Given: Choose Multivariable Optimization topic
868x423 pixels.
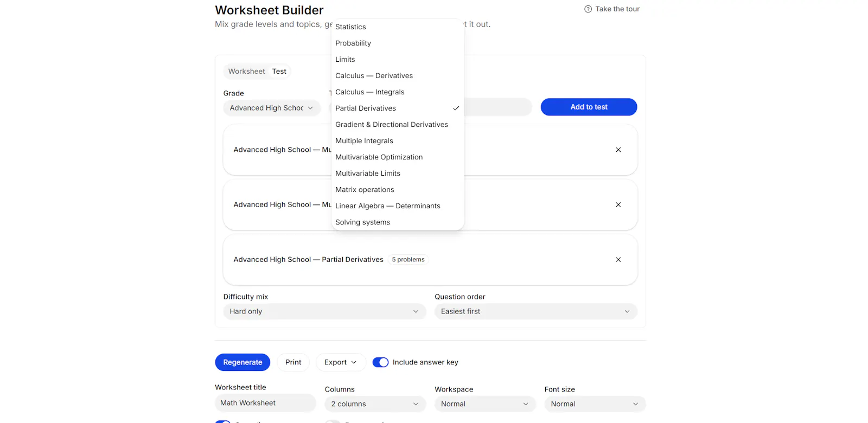Looking at the screenshot, I should tap(398, 157).
